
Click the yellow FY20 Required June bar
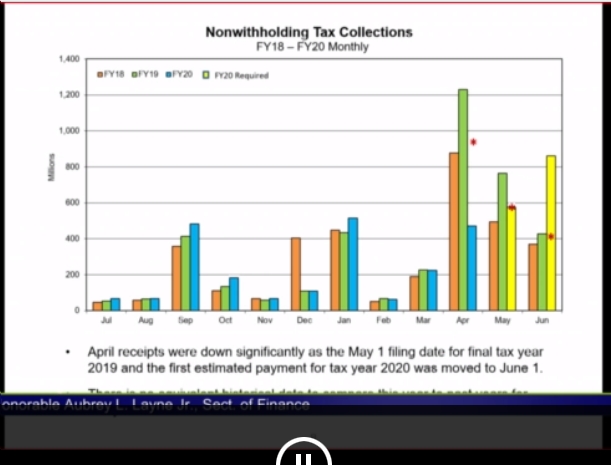pos(551,233)
